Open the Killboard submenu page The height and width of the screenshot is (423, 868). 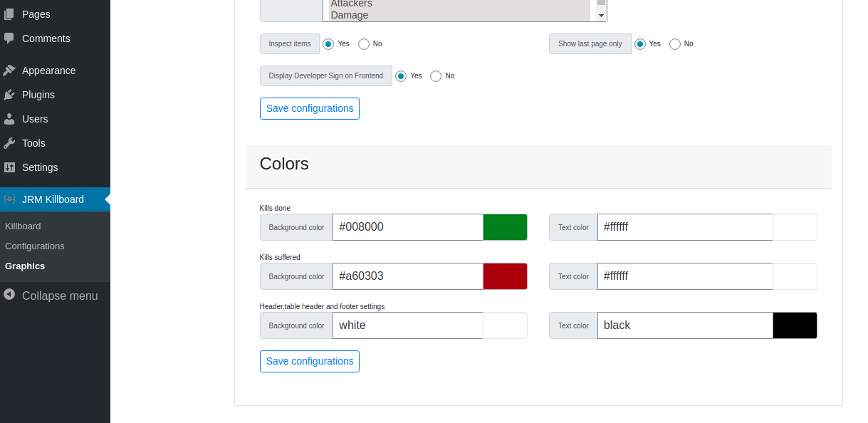[23, 226]
